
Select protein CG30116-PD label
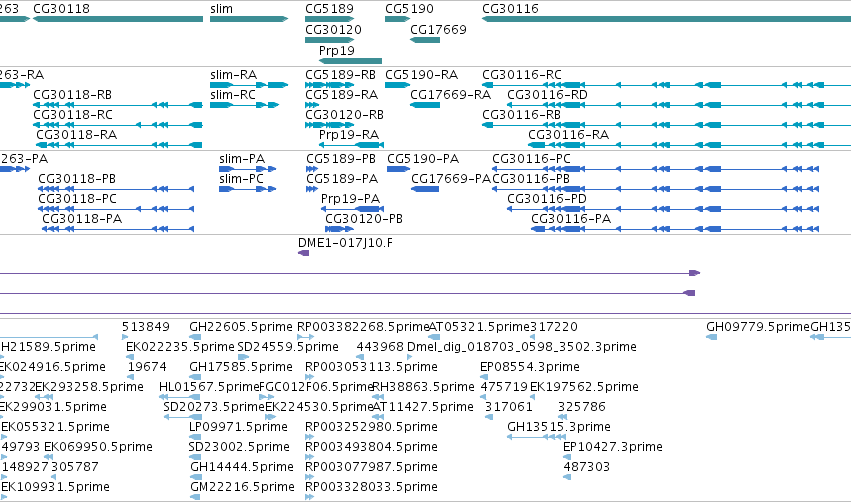(547, 199)
